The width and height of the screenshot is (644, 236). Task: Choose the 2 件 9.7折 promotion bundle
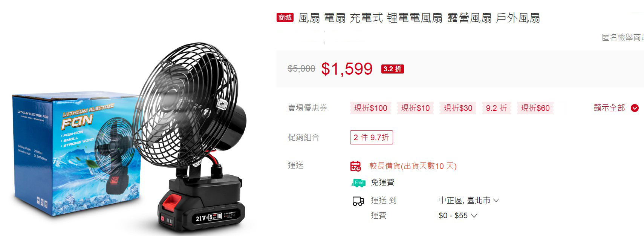[x=371, y=137]
